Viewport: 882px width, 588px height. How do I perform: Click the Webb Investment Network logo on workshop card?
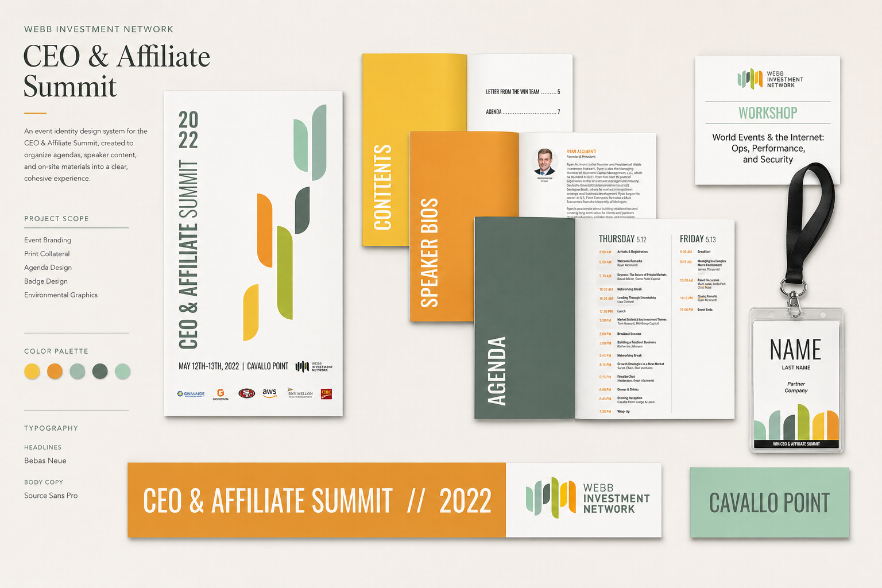(770, 79)
